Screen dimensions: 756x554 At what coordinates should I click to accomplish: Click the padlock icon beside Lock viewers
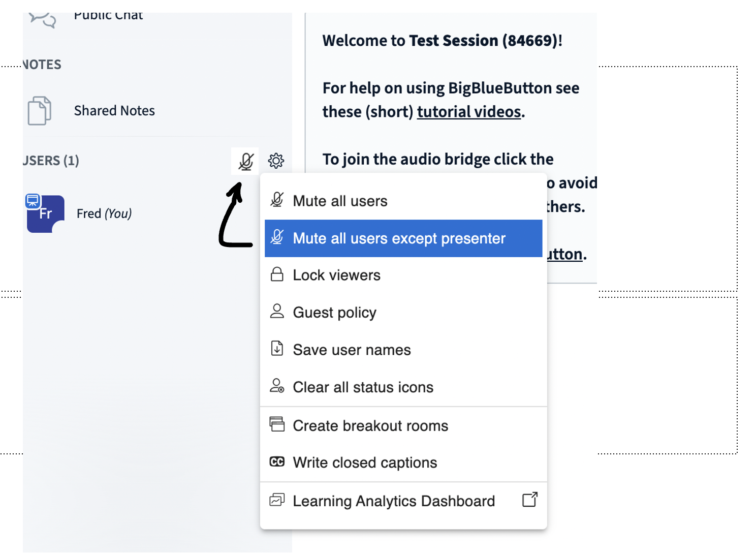pos(277,274)
